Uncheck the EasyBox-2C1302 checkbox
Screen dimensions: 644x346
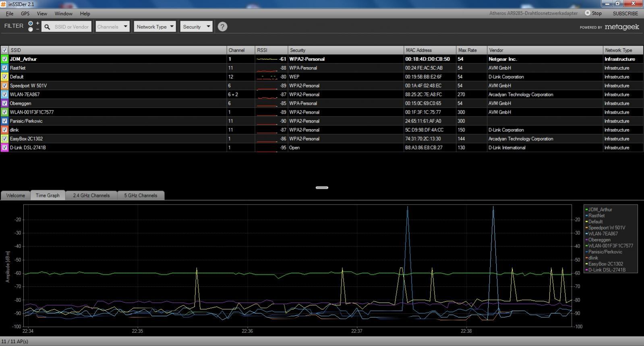[x=4, y=139]
